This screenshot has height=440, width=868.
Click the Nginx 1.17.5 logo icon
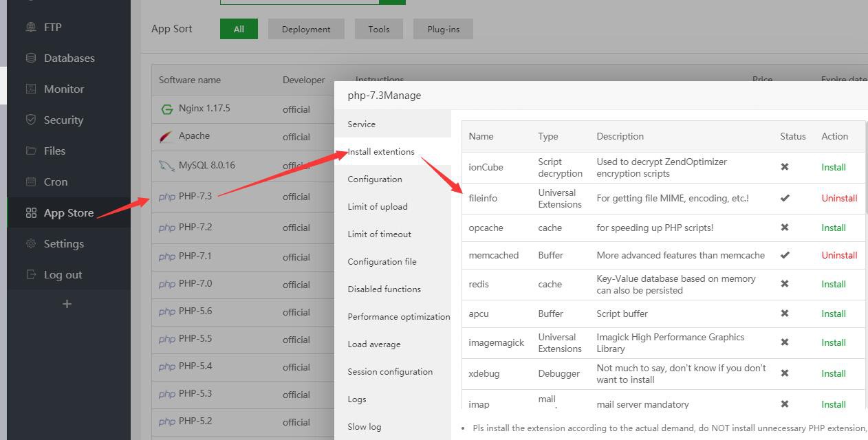coord(166,109)
